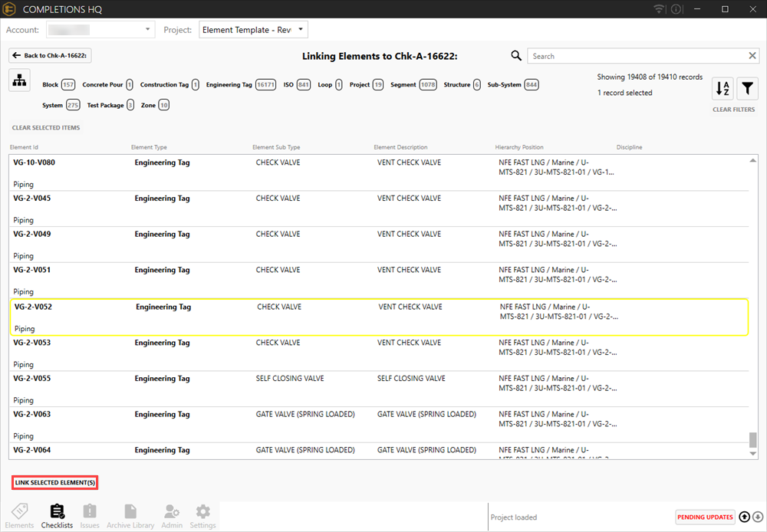Open the filter funnel icon
The width and height of the screenshot is (767, 532).
pyautogui.click(x=748, y=89)
